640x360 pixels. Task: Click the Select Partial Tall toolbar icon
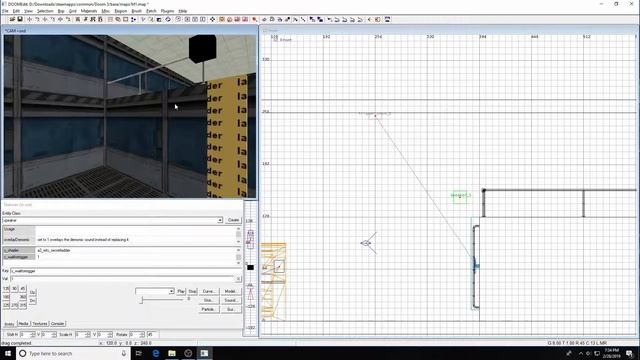[93, 19]
